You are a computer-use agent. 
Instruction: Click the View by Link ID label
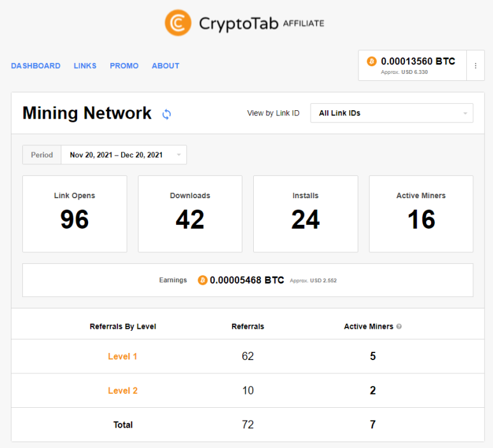(x=273, y=113)
